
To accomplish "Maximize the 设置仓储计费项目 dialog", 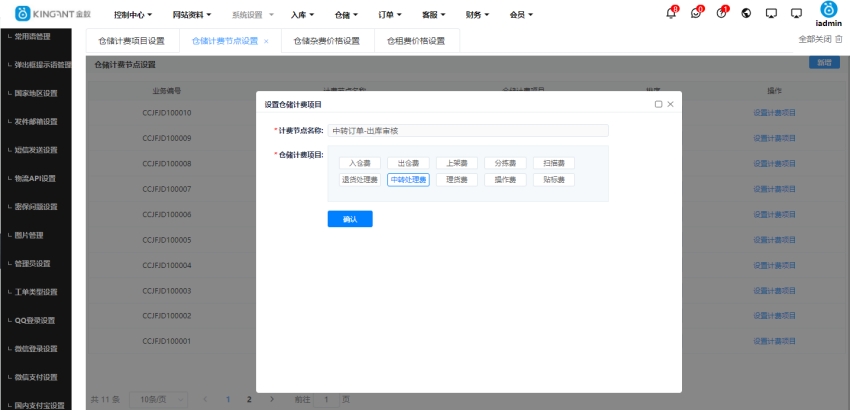I will 658,104.
